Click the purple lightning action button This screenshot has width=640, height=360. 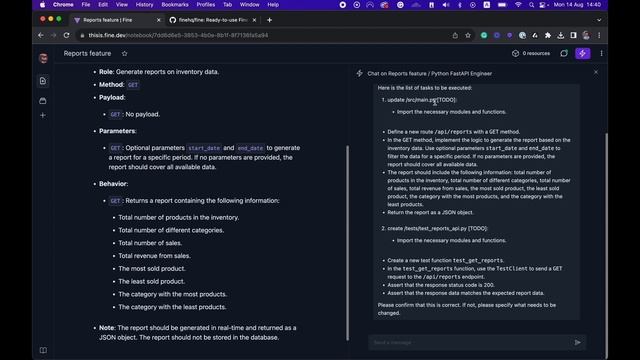582,53
